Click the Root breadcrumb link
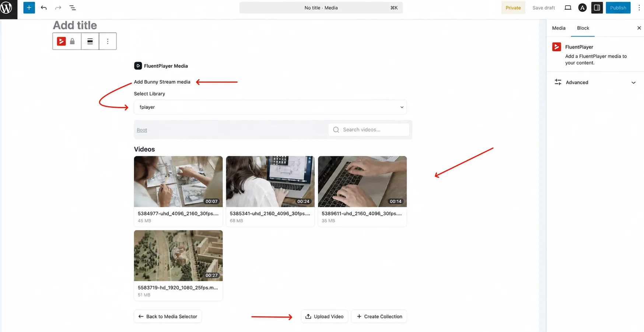Viewport: 644px width, 332px height. (x=142, y=130)
